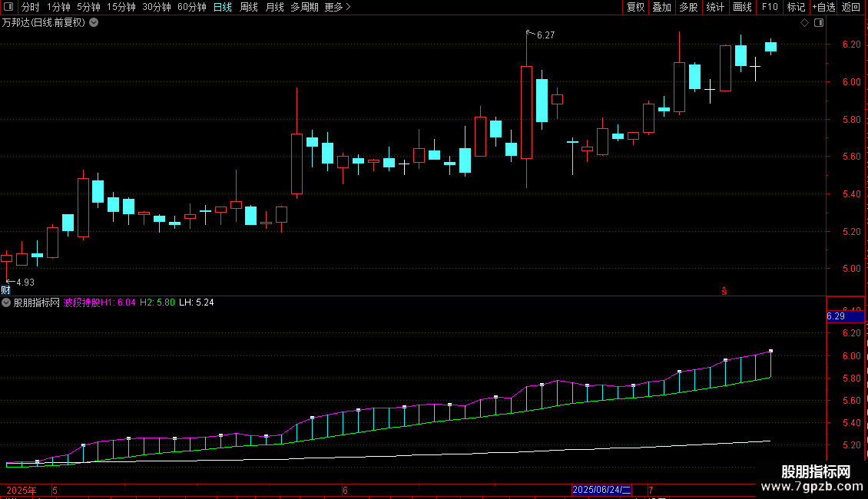This screenshot has height=499, width=868.
Task: Open the 画线 drawing tools
Action: point(742,7)
